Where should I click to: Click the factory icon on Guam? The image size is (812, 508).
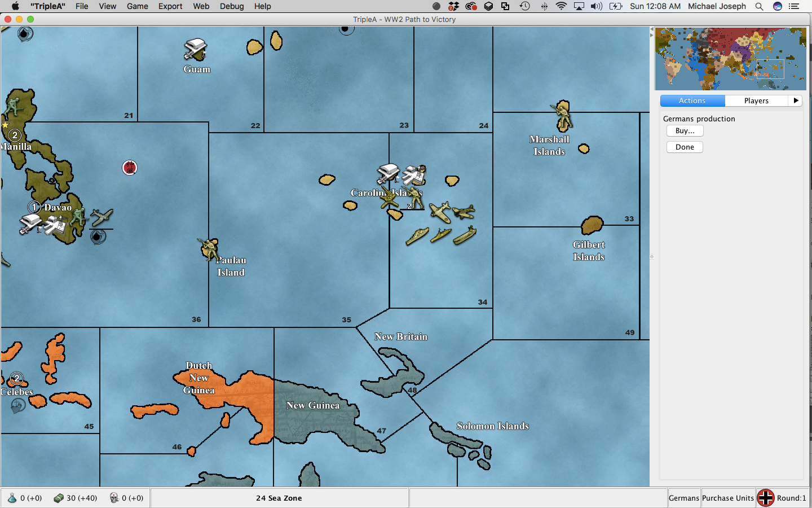(195, 50)
